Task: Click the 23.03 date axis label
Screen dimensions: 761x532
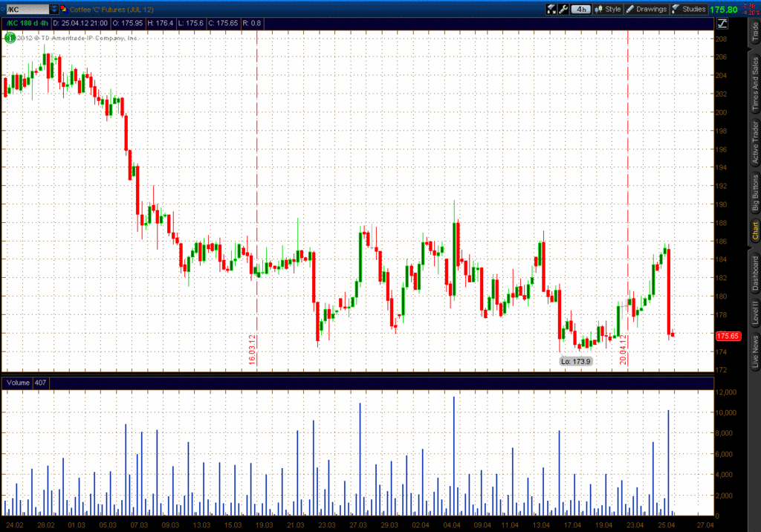Action: (x=327, y=525)
